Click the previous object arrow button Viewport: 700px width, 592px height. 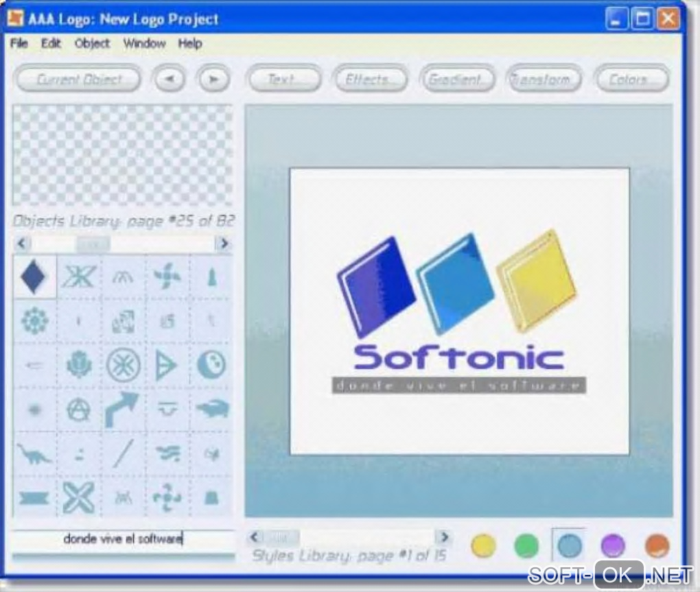(x=170, y=79)
